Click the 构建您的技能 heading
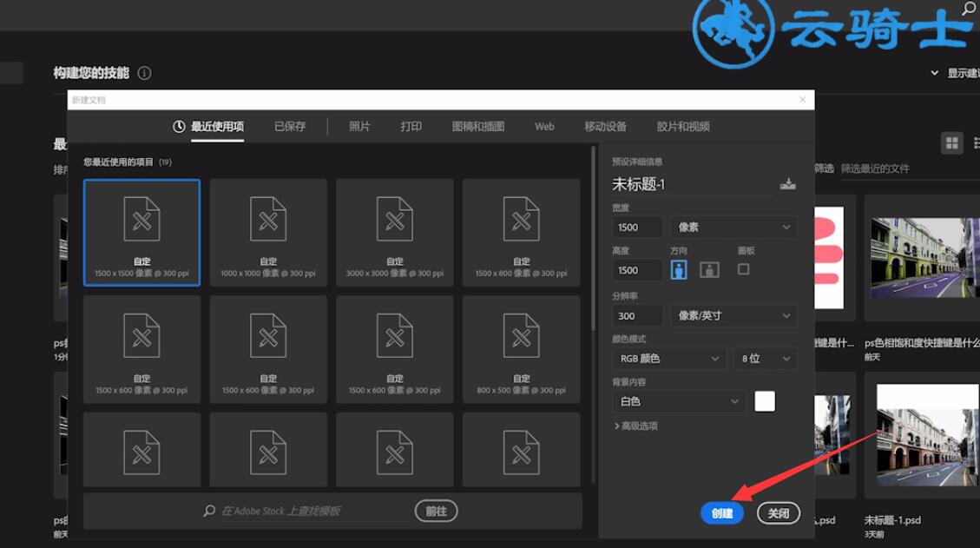The height and width of the screenshot is (548, 980). click(x=91, y=73)
